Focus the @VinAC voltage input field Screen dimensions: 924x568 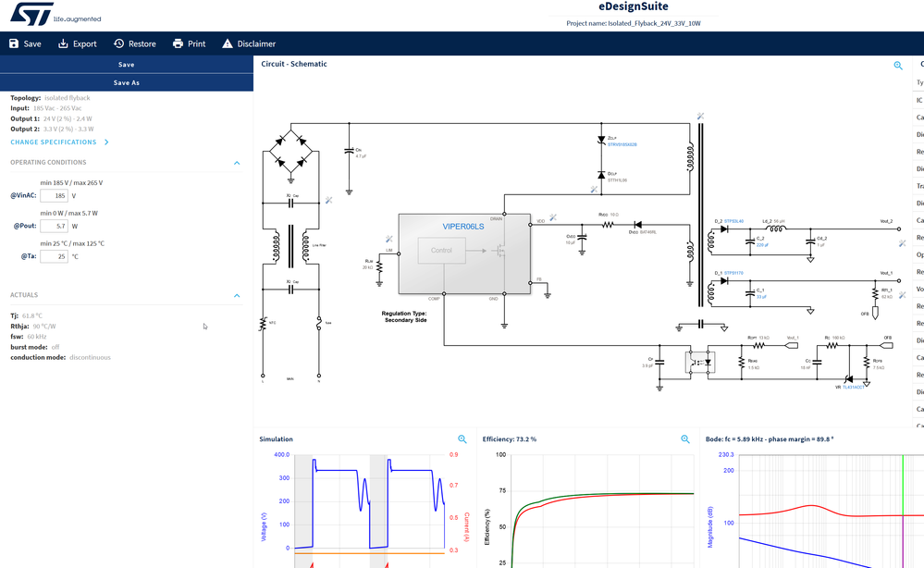(55, 195)
